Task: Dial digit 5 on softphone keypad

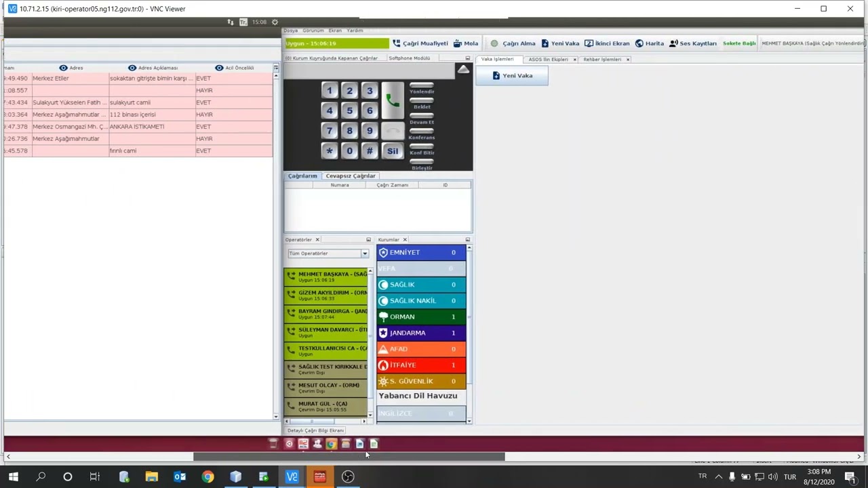Action: click(349, 110)
